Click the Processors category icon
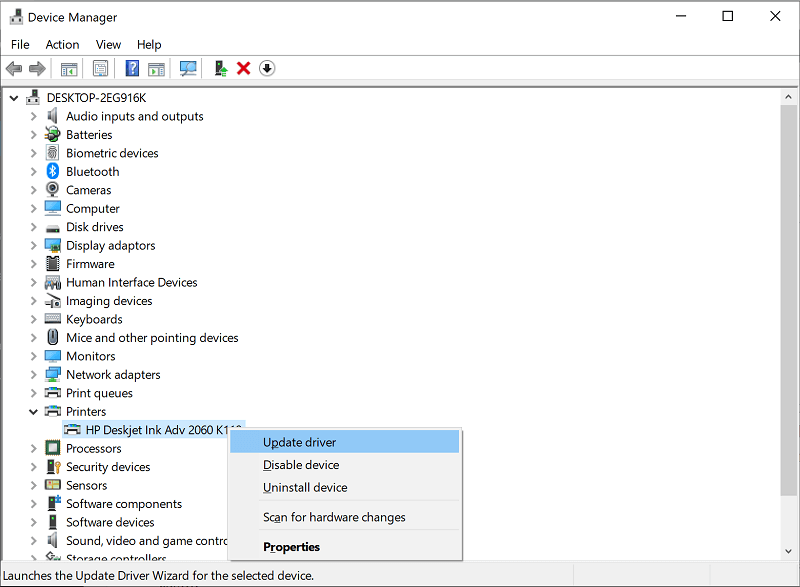 [x=53, y=448]
